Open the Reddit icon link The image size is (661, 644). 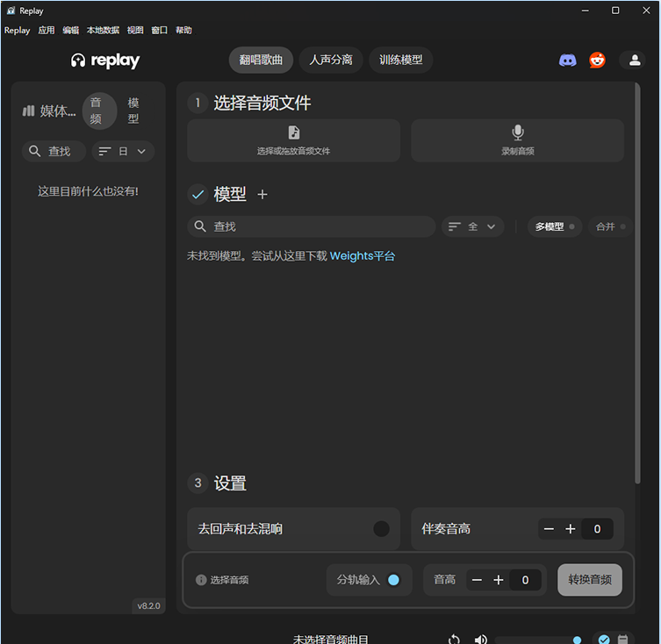[x=597, y=61]
